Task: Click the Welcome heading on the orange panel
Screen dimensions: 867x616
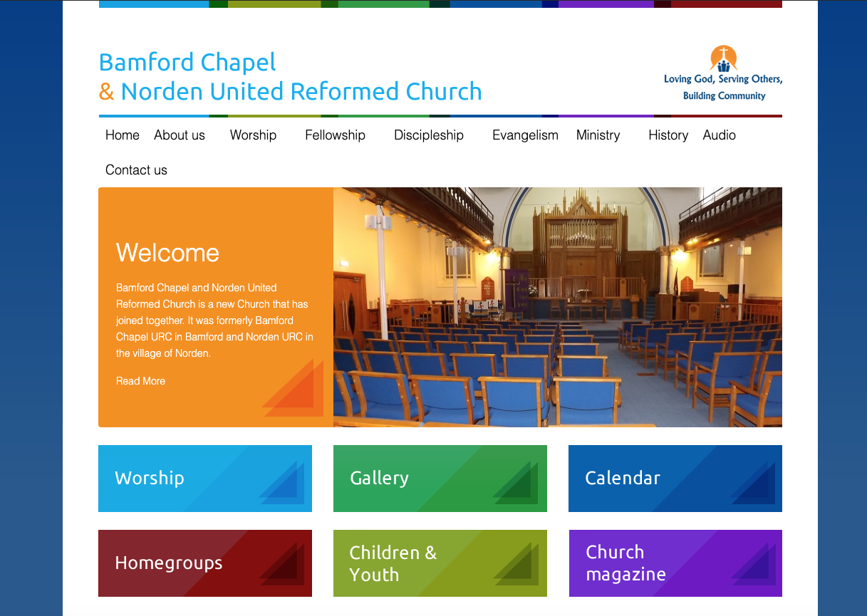Action: (x=167, y=253)
